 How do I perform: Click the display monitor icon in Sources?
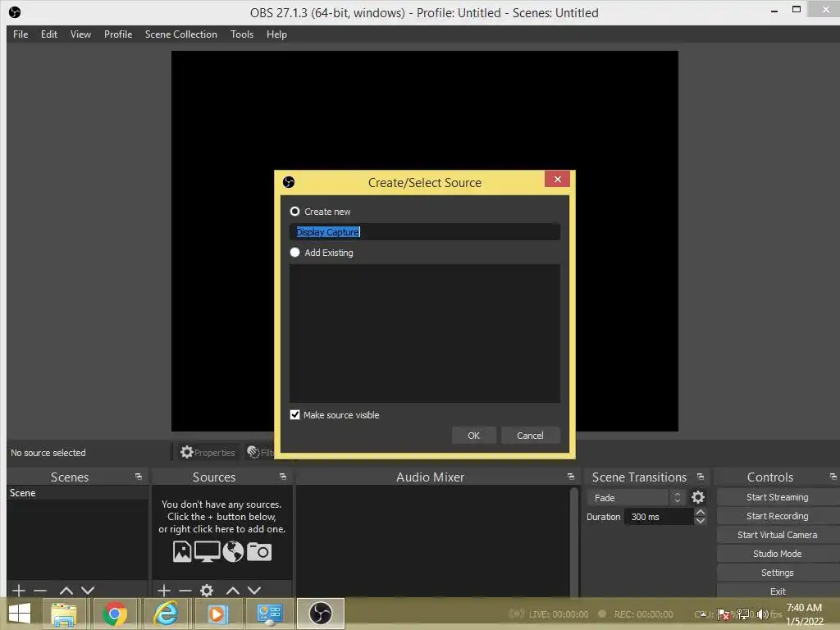pyautogui.click(x=207, y=551)
